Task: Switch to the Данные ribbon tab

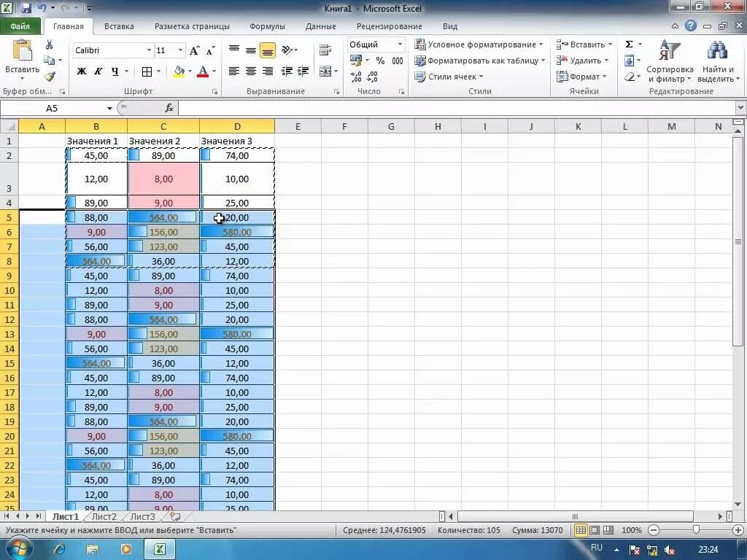Action: click(x=321, y=26)
